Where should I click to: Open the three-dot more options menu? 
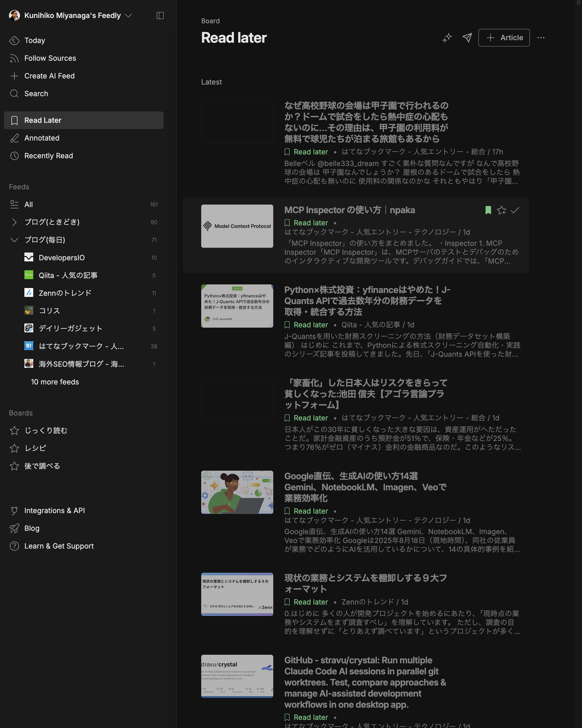tap(541, 38)
